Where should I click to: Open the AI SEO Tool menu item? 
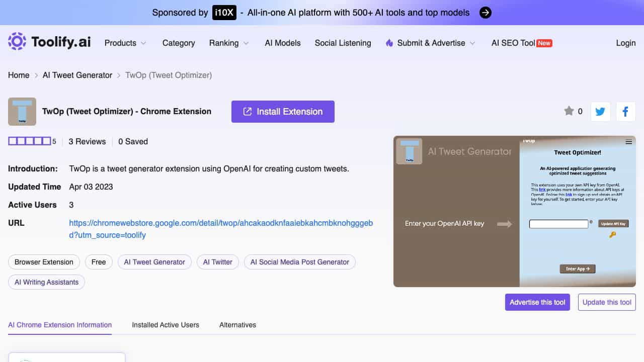[522, 43]
